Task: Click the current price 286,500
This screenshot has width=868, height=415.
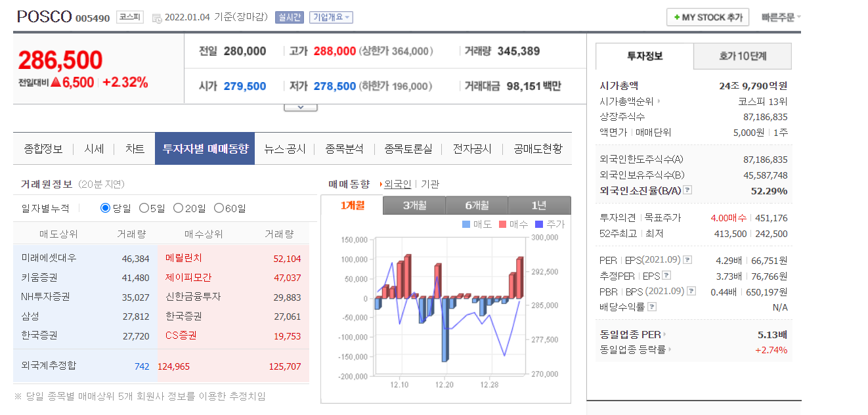Action: [60, 60]
